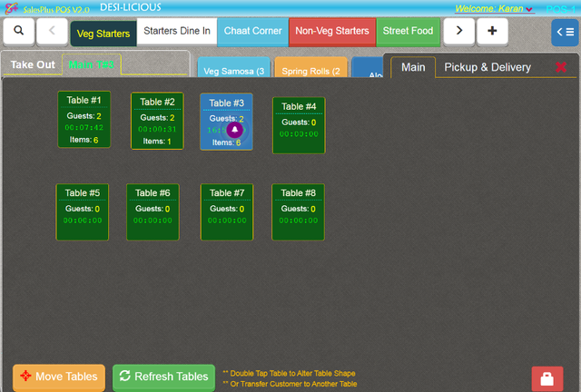
Task: Open Veg Starters category
Action: coord(103,33)
